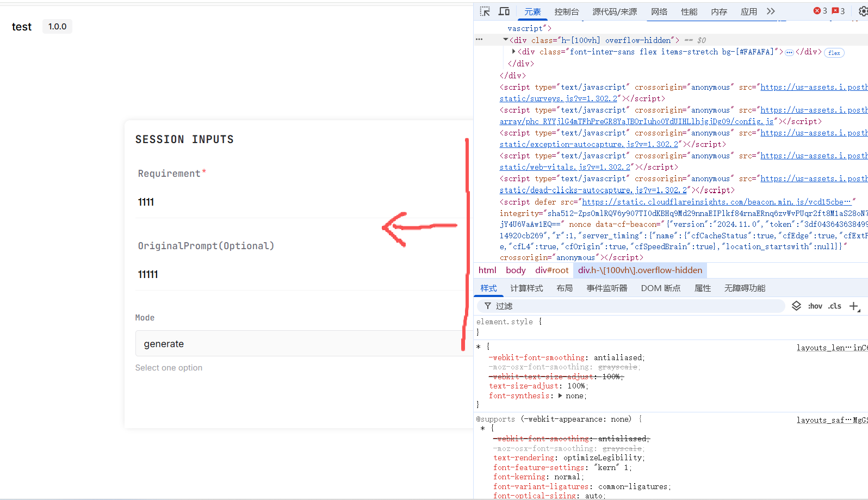The width and height of the screenshot is (868, 500).
Task: Toggle the :hov element state panel
Action: (x=815, y=306)
